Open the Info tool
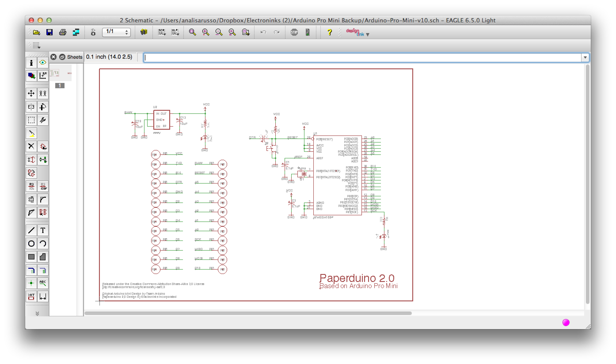The image size is (616, 364). tap(31, 63)
